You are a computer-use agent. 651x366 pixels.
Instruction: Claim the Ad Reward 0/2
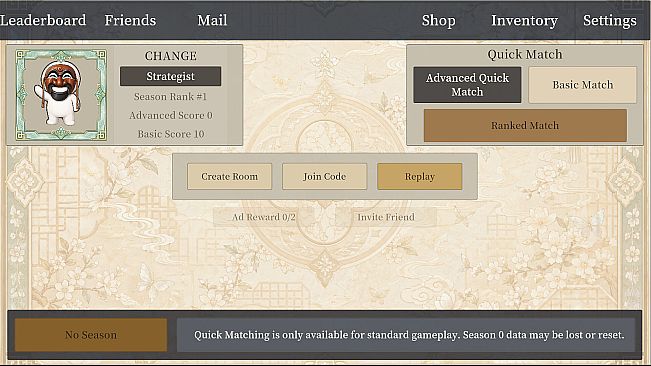pyautogui.click(x=264, y=217)
